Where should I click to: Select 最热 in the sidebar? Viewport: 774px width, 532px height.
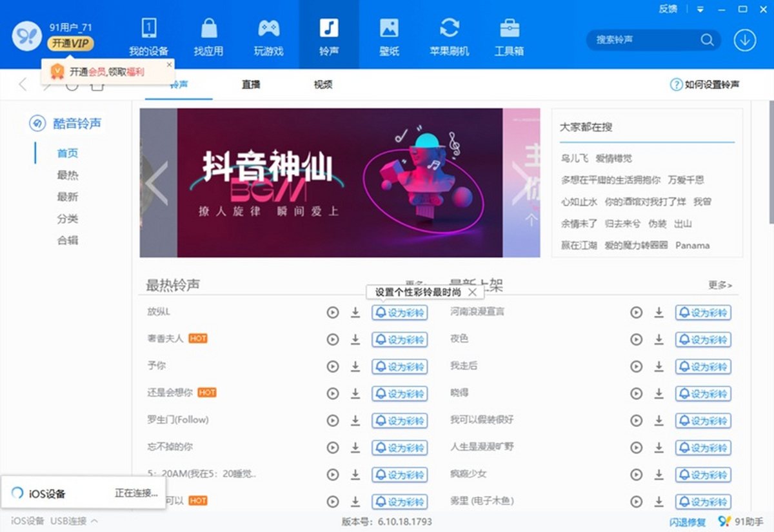[x=68, y=175]
